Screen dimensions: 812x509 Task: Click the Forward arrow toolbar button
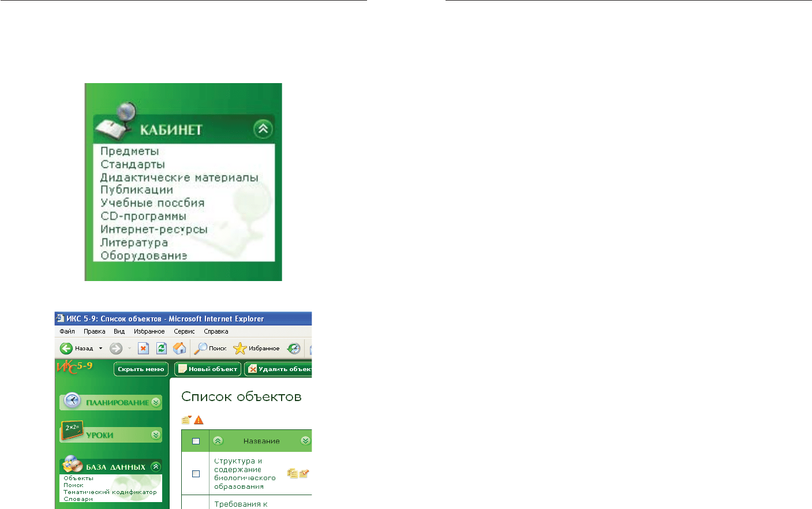[x=116, y=348]
